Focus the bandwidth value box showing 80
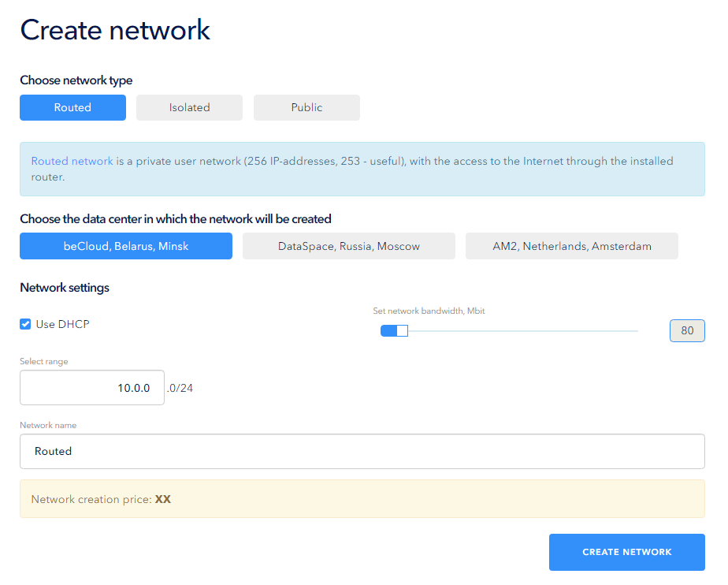Screen dimensions: 728x585 [687, 330]
